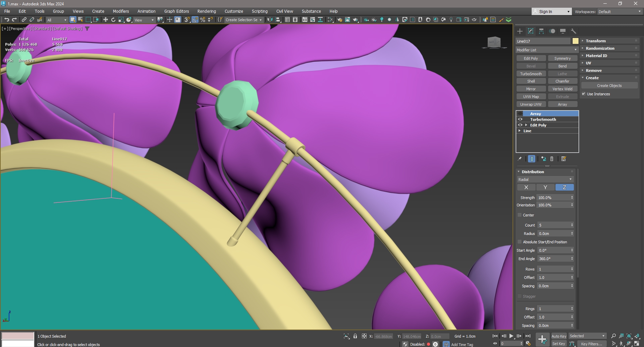Click the Pin Stack icon
Image resolution: width=644 pixels, height=347 pixels.
[520, 159]
